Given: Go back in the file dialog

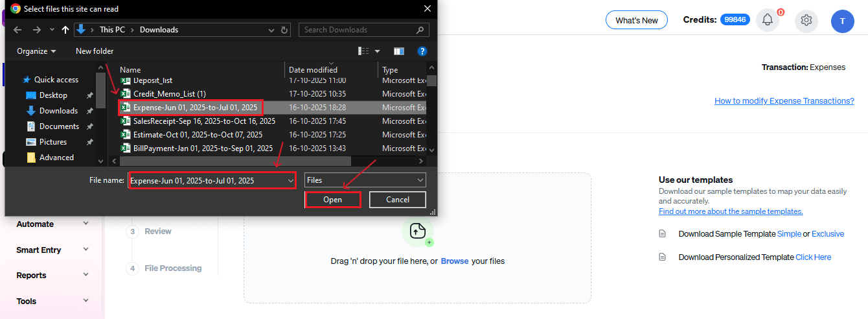Looking at the screenshot, I should [17, 30].
